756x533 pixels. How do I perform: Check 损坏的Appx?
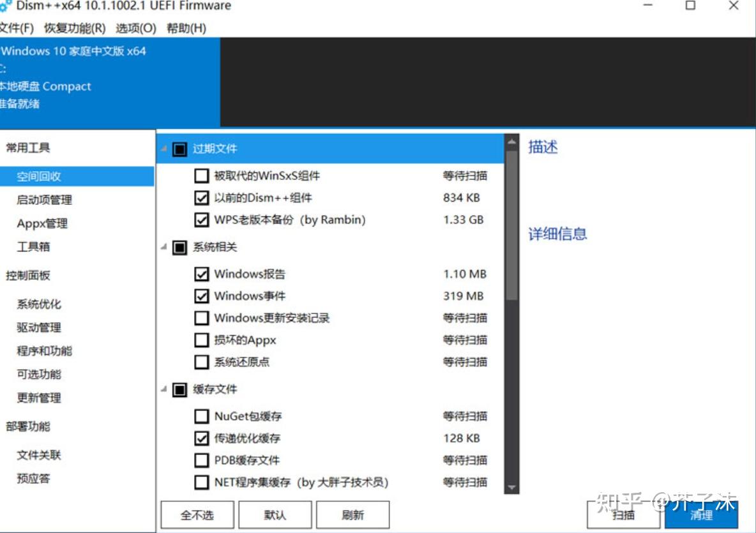click(x=202, y=340)
